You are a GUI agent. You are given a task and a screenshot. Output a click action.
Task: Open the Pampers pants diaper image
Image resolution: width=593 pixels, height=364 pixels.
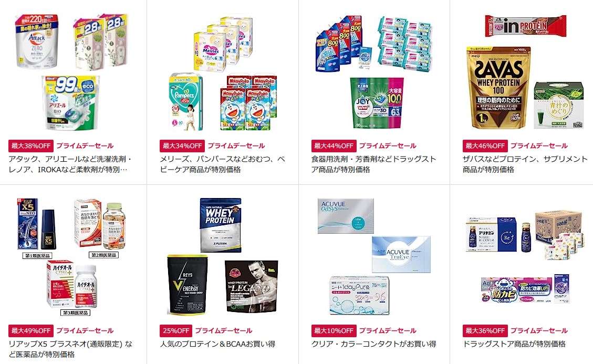186,102
